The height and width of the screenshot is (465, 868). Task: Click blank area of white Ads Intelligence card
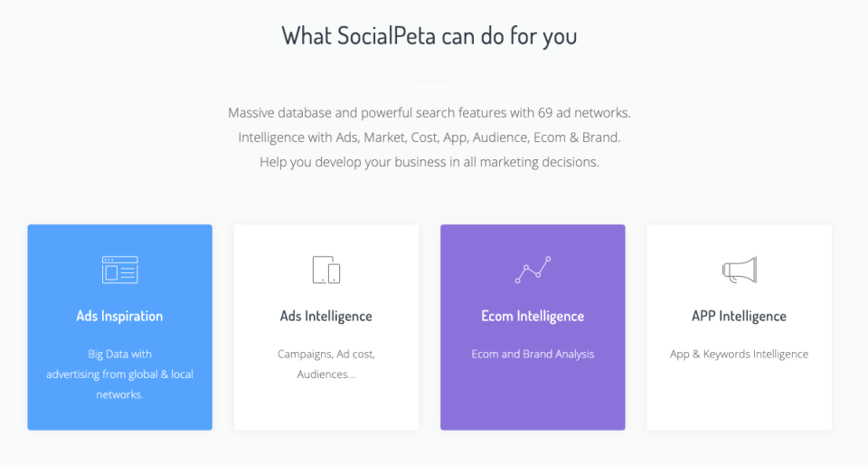pos(326,407)
